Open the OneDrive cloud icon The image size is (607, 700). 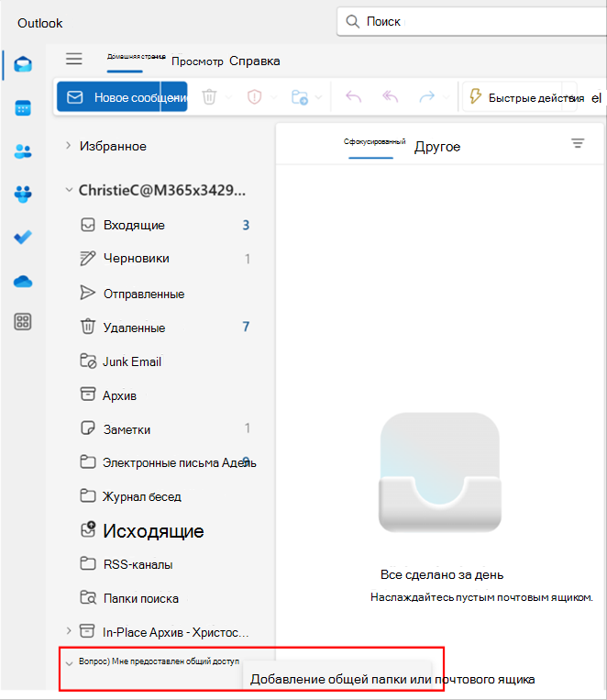coord(23,282)
